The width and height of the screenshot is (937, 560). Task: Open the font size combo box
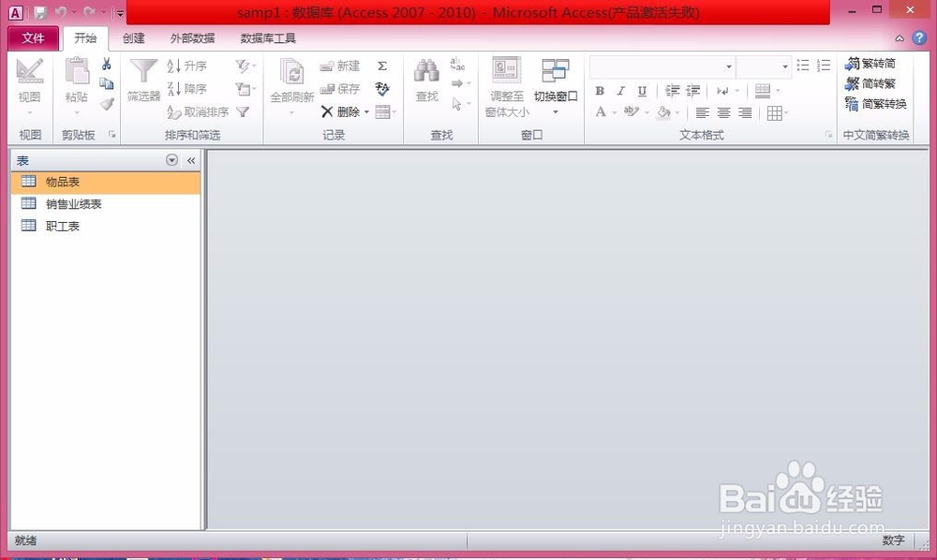pyautogui.click(x=764, y=66)
